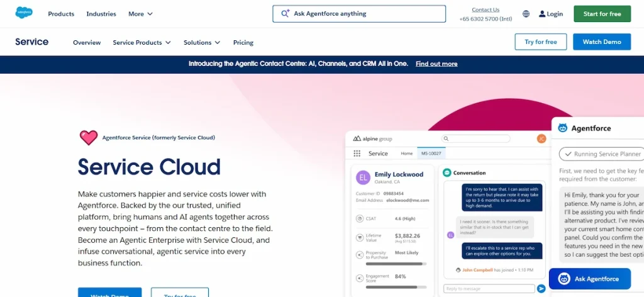The height and width of the screenshot is (297, 644).
Task: Click the Salesforce cloud logo
Action: tap(24, 13)
